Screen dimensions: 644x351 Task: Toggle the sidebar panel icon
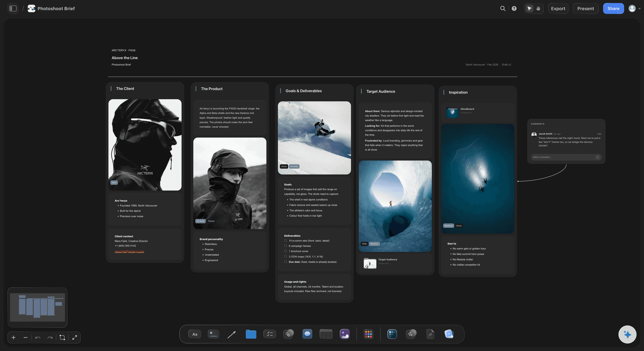coord(13,8)
